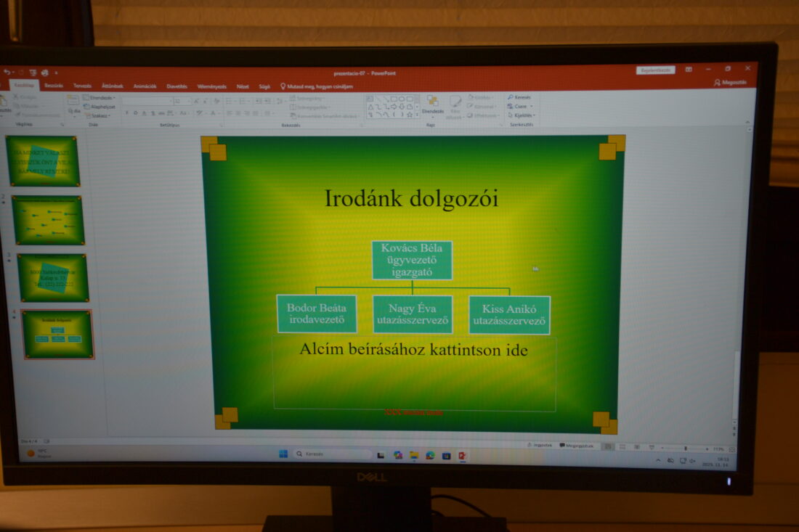Click the Undo arrow in quick access toolbar
The width and height of the screenshot is (799, 532).
[x=7, y=73]
